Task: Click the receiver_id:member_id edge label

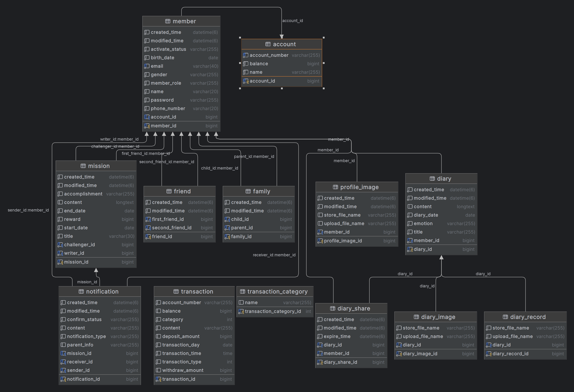Action: tap(274, 255)
